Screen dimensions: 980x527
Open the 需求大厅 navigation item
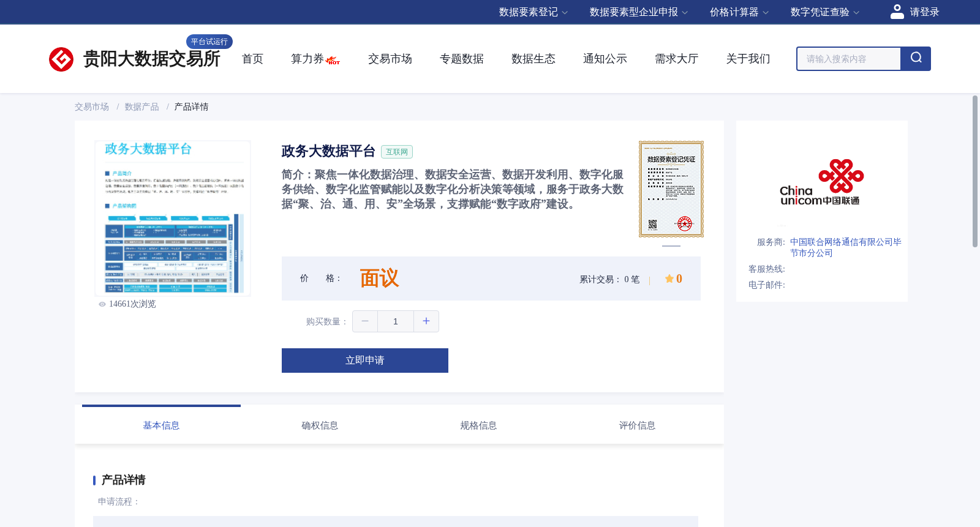pyautogui.click(x=677, y=59)
